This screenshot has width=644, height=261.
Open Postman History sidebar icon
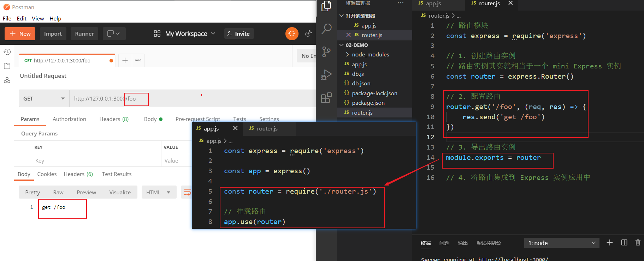[7, 52]
